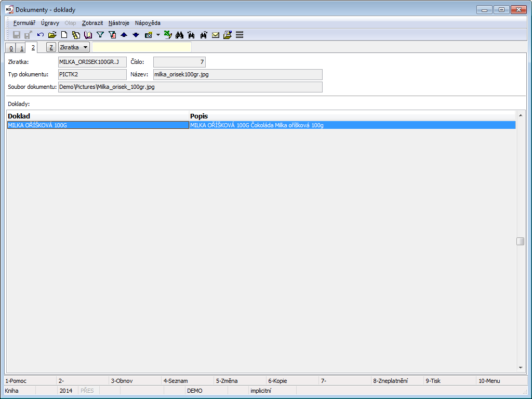Click the notepad with pencil icon
The height and width of the screenshot is (399, 532).
tap(228, 35)
